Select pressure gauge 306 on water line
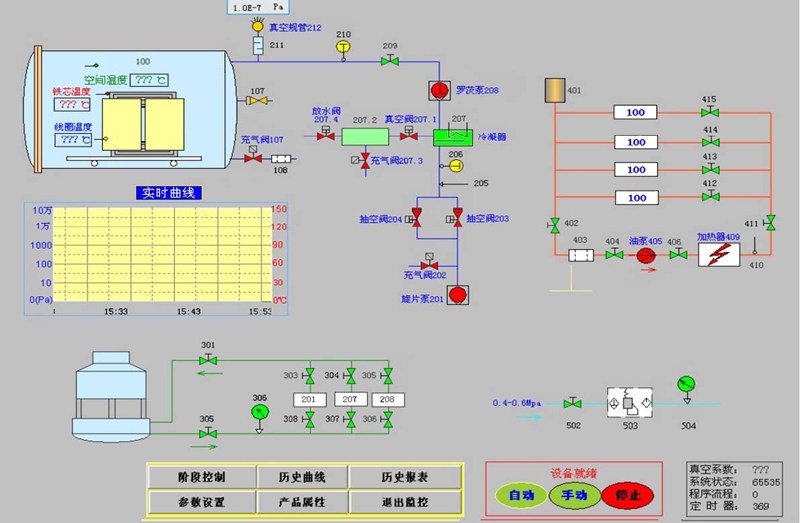Screen dimensions: 800x523 pos(260,412)
